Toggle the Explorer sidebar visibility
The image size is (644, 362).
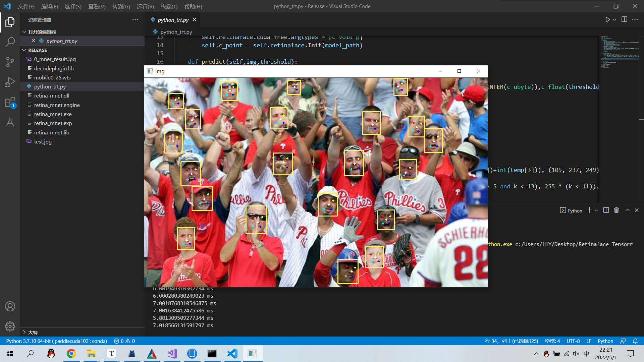coord(10,22)
